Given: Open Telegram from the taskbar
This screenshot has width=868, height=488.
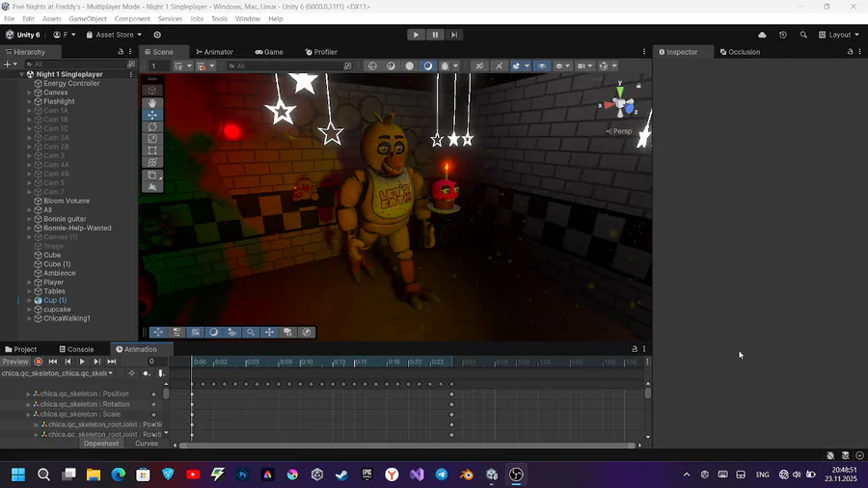Looking at the screenshot, I should click(442, 474).
